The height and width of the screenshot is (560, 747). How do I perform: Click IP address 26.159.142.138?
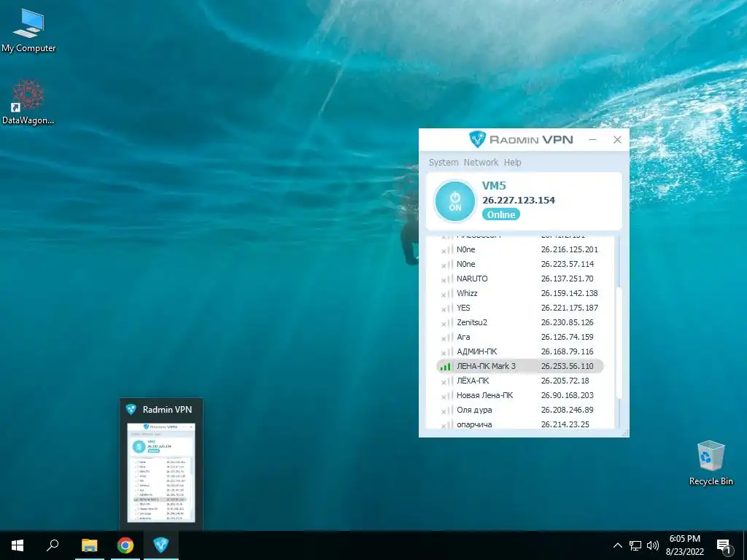coord(569,293)
